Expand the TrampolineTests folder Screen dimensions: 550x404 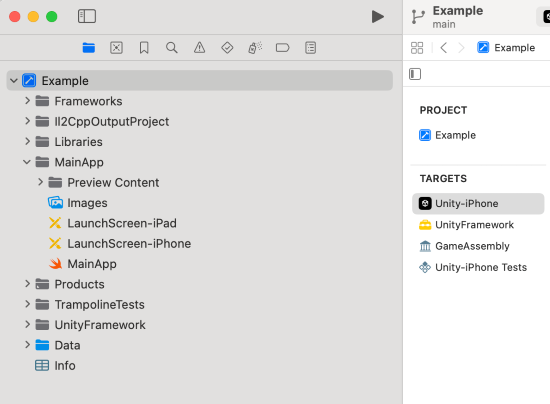point(27,304)
